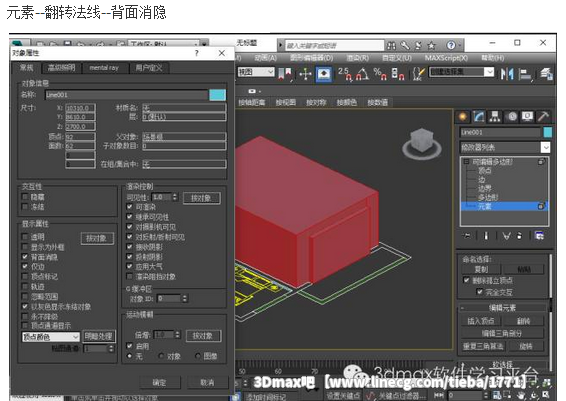Viewport: 566px width, 401px height.
Task: Click the Pin Stack icon below modifier stack
Action: tap(467, 236)
